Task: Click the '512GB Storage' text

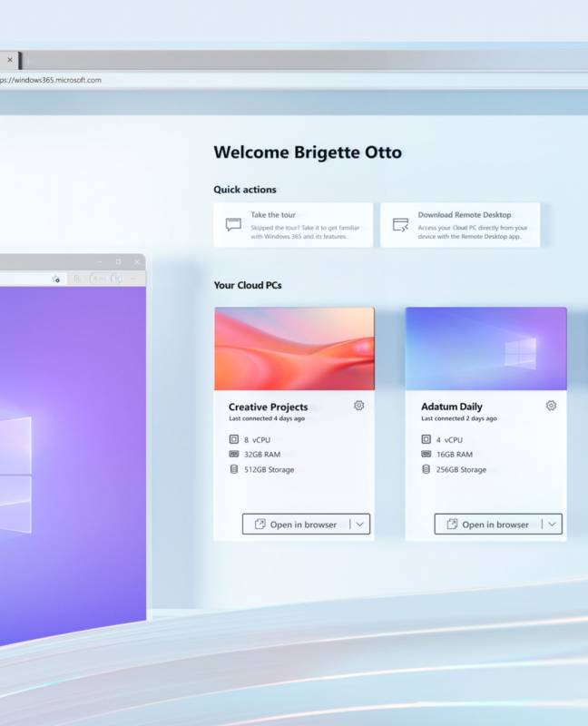Action: point(269,469)
